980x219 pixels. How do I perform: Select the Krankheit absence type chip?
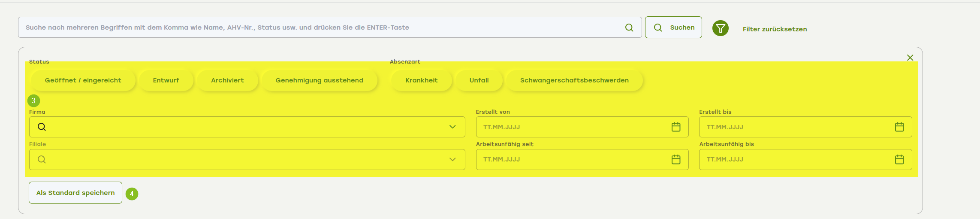pyautogui.click(x=422, y=80)
